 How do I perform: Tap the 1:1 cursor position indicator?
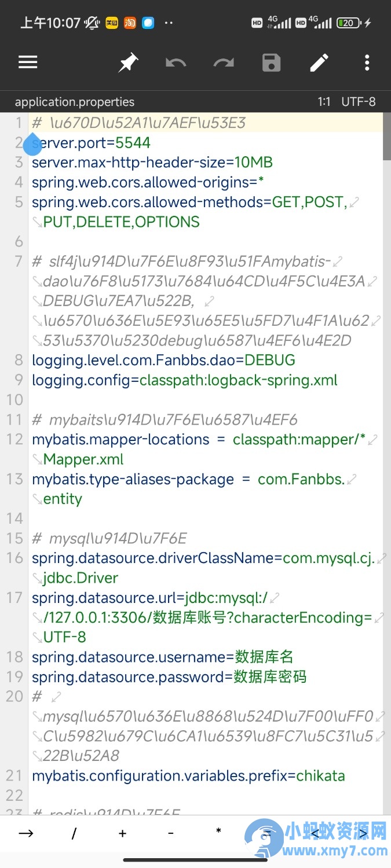point(324,102)
